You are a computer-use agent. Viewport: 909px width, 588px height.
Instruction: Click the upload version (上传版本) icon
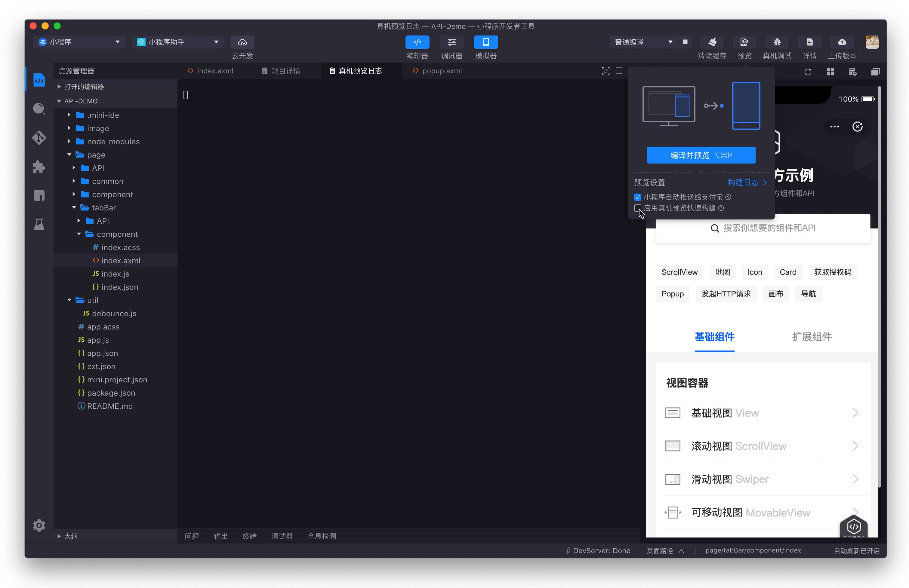[842, 42]
